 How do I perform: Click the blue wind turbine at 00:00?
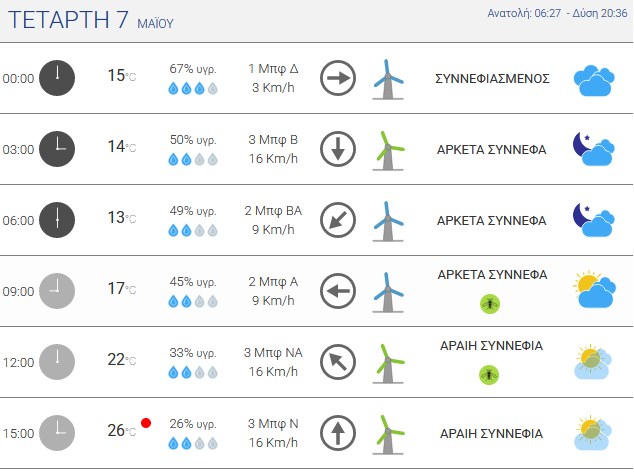[388, 79]
